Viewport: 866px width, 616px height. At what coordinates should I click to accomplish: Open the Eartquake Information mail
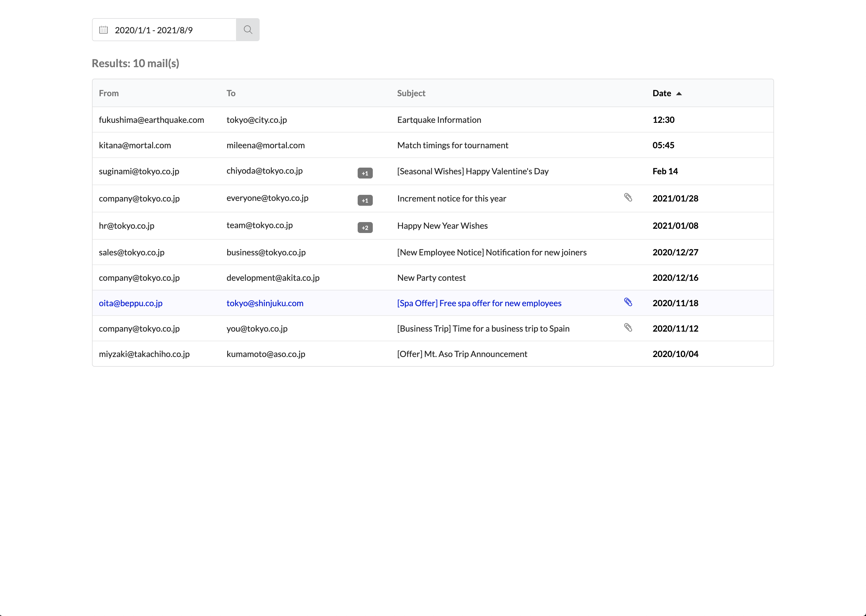(x=439, y=120)
